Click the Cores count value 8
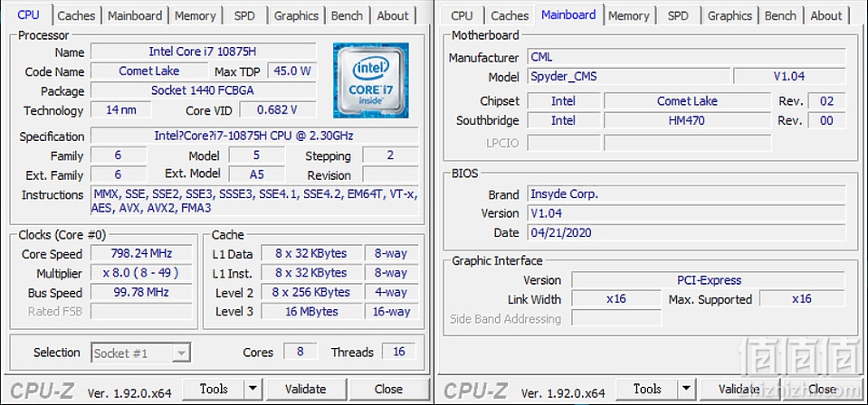Image resolution: width=868 pixels, height=405 pixels. 300,352
